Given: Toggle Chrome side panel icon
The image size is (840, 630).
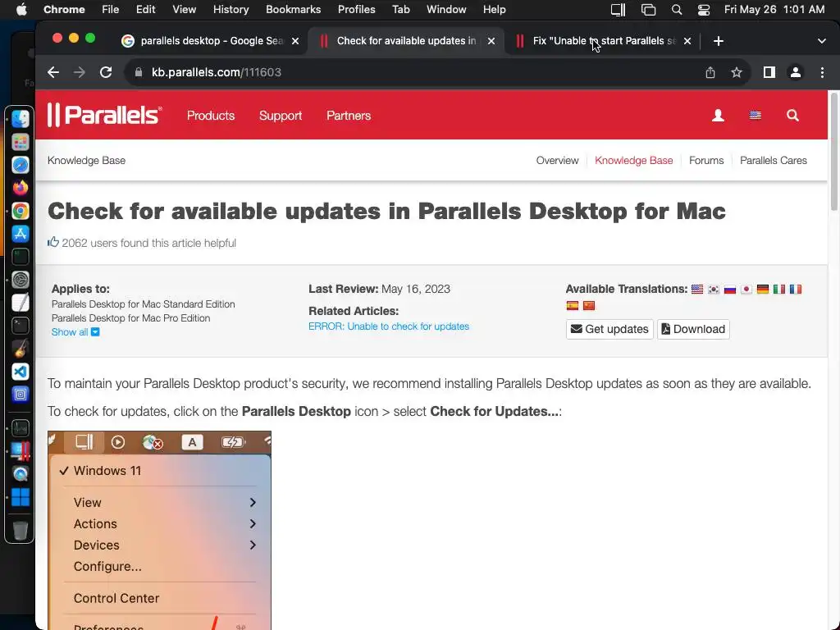Looking at the screenshot, I should pos(769,72).
